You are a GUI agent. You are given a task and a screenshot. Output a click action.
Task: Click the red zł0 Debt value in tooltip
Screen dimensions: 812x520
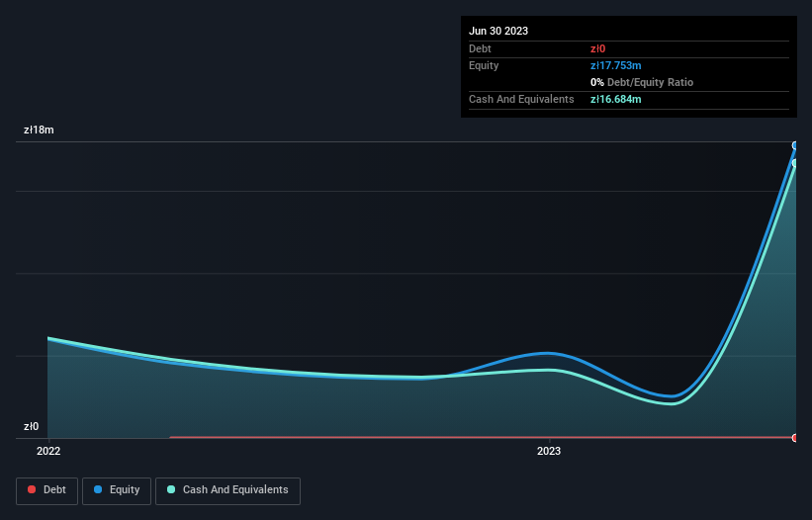pos(597,48)
